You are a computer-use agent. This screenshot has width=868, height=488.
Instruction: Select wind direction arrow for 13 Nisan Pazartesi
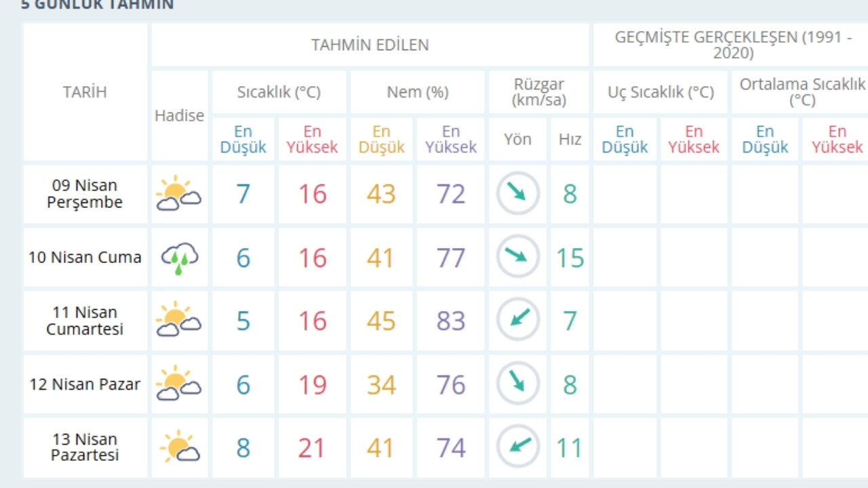(517, 447)
